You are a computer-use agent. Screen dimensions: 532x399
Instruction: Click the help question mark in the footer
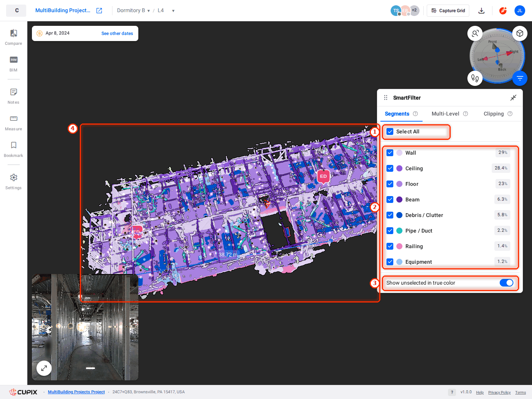point(452,393)
